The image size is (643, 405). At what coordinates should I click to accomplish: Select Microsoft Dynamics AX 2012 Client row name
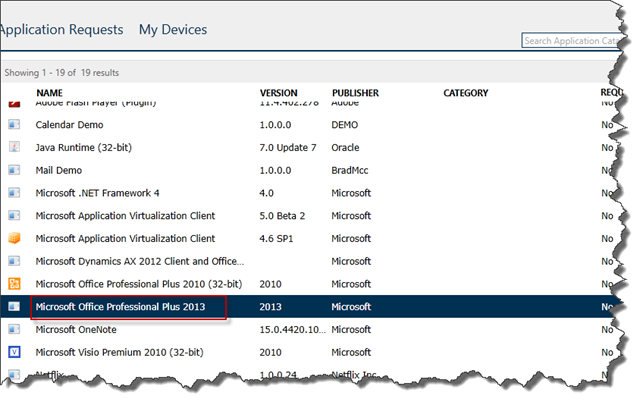tap(139, 261)
